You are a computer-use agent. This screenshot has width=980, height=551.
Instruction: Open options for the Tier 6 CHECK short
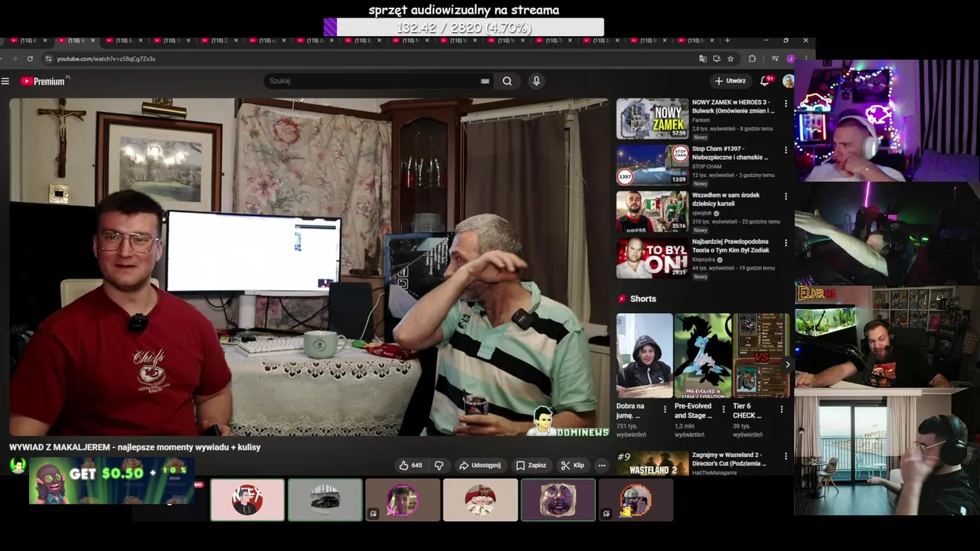pos(782,409)
